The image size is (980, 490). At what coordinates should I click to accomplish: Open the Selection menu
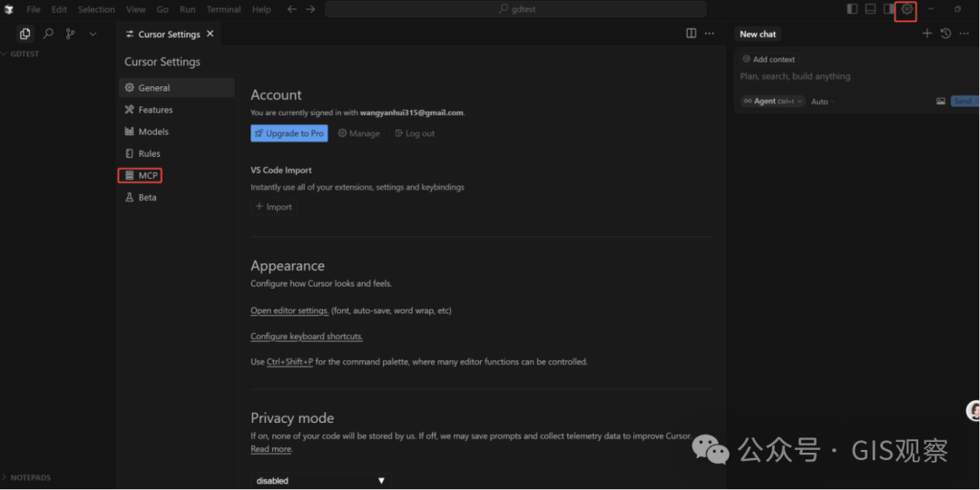tap(96, 9)
